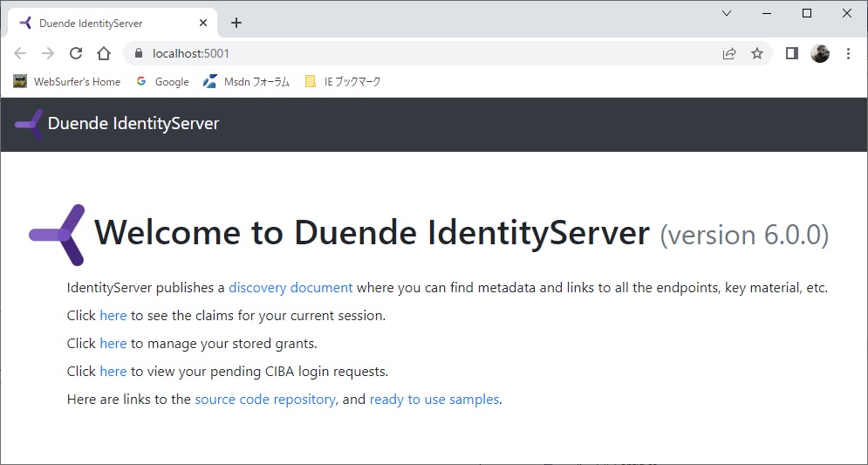The width and height of the screenshot is (868, 465).
Task: Click here to view CIBA login requests
Action: tap(113, 371)
